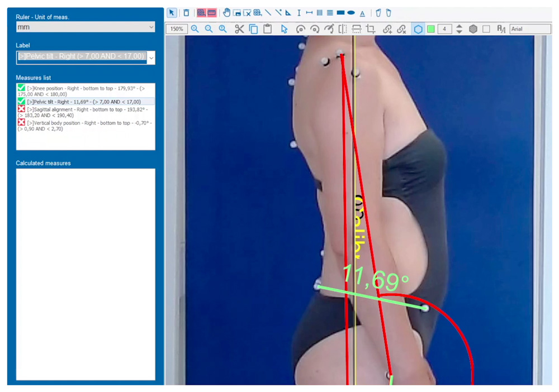
Task: Click the green color swatch
Action: tap(431, 29)
